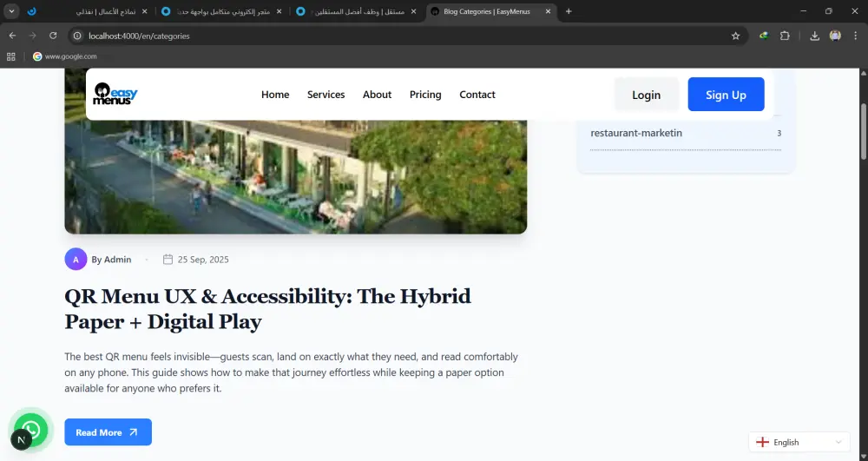Viewport: 868px width, 461px height.
Task: Open the QR Menu UX & Accessibility article title
Action: tap(267, 309)
